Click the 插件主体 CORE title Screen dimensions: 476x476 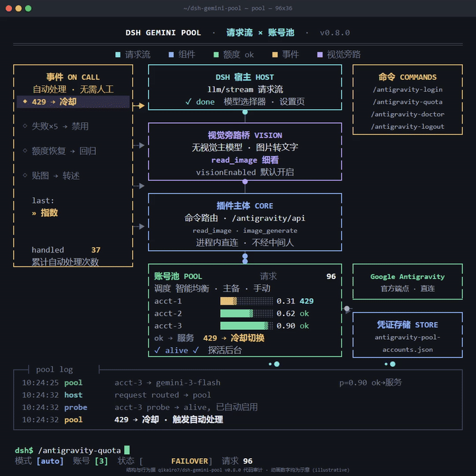tap(245, 206)
